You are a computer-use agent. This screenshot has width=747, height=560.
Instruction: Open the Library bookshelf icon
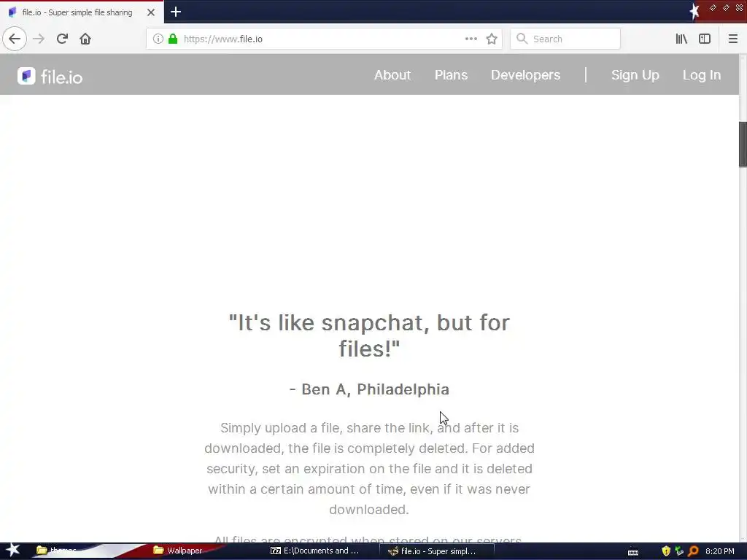pos(681,39)
